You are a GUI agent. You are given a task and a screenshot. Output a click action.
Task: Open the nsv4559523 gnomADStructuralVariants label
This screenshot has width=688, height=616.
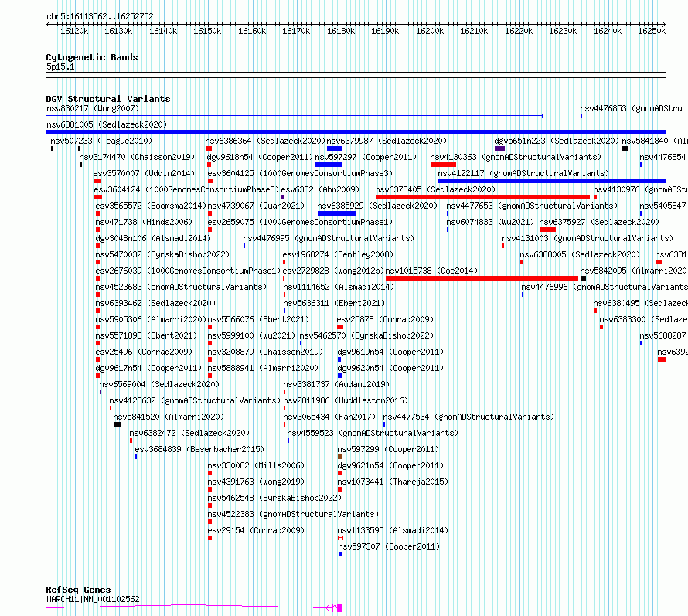click(x=373, y=433)
